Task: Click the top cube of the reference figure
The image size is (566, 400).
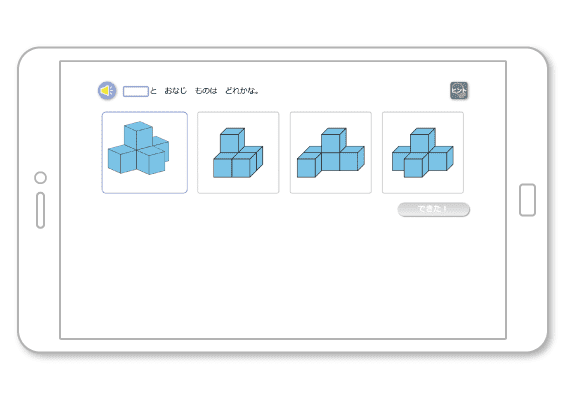Action: click(x=138, y=136)
